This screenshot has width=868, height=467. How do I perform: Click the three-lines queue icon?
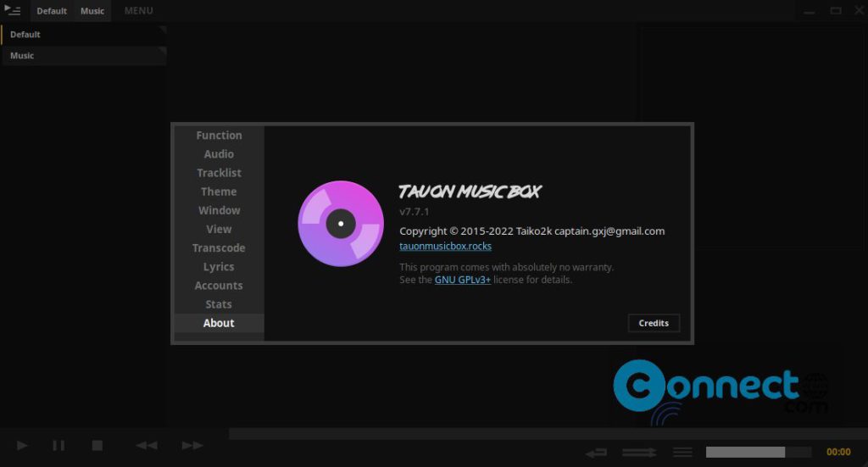pyautogui.click(x=682, y=453)
